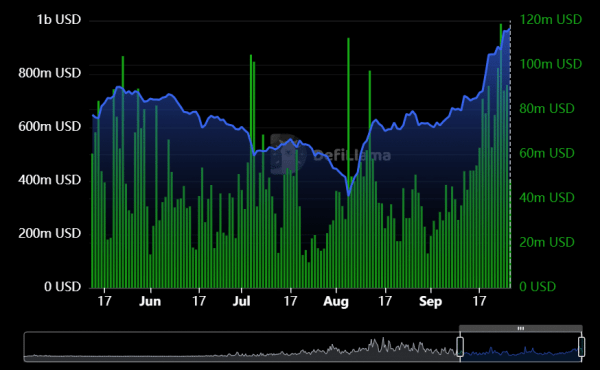Image resolution: width=600 pixels, height=370 pixels.
Task: Click the unselected gray area of the range navigator
Action: [241, 347]
